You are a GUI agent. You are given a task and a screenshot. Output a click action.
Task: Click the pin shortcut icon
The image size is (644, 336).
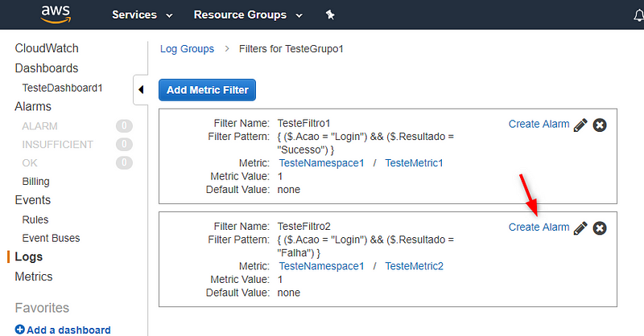click(x=330, y=15)
